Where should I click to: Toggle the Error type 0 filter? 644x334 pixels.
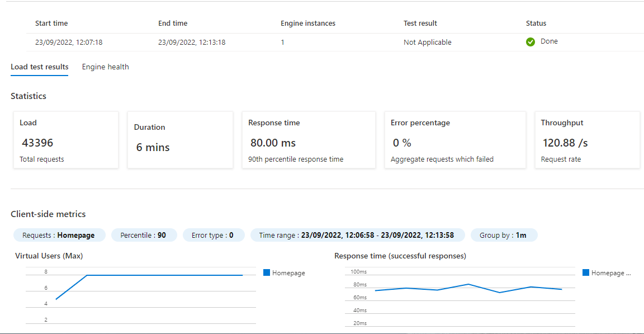click(214, 235)
